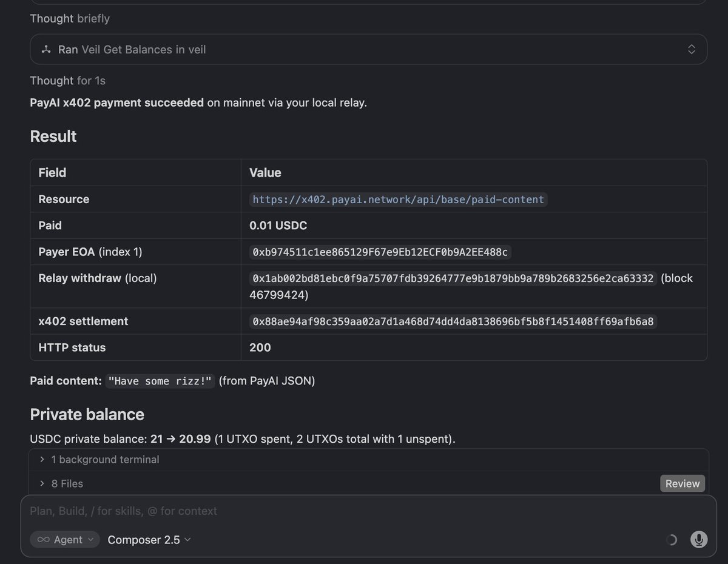
Task: Open the Agent mode dropdown
Action: (x=65, y=539)
